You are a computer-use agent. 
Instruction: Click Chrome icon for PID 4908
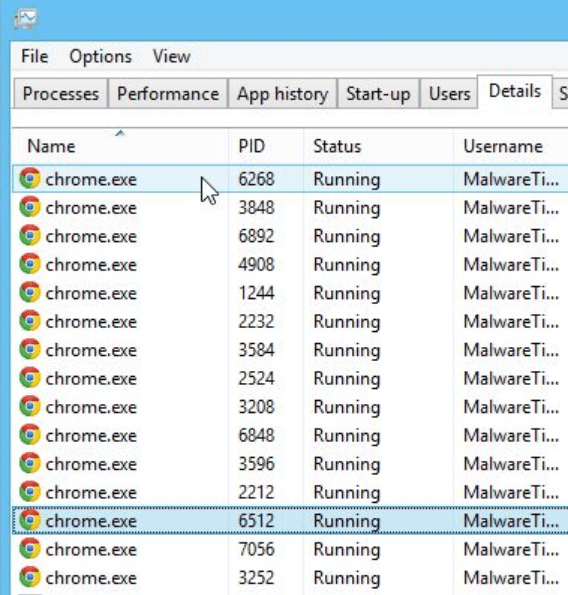[30, 264]
